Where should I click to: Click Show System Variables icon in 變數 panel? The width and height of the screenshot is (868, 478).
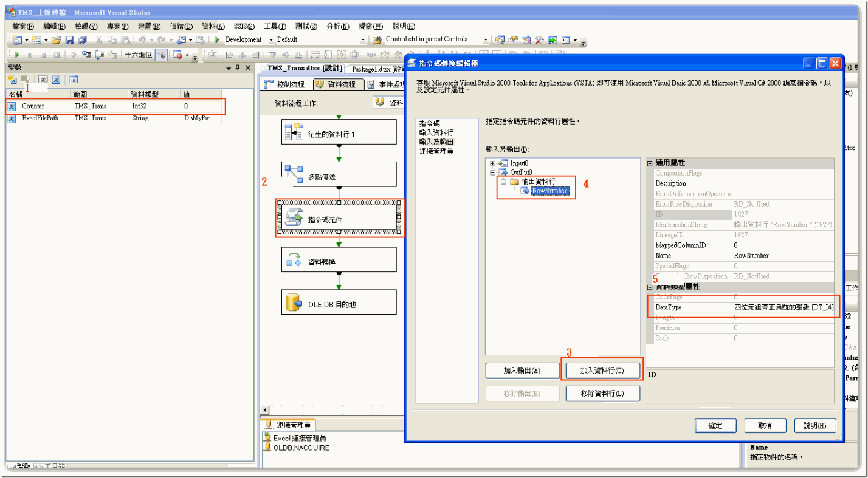(x=43, y=79)
